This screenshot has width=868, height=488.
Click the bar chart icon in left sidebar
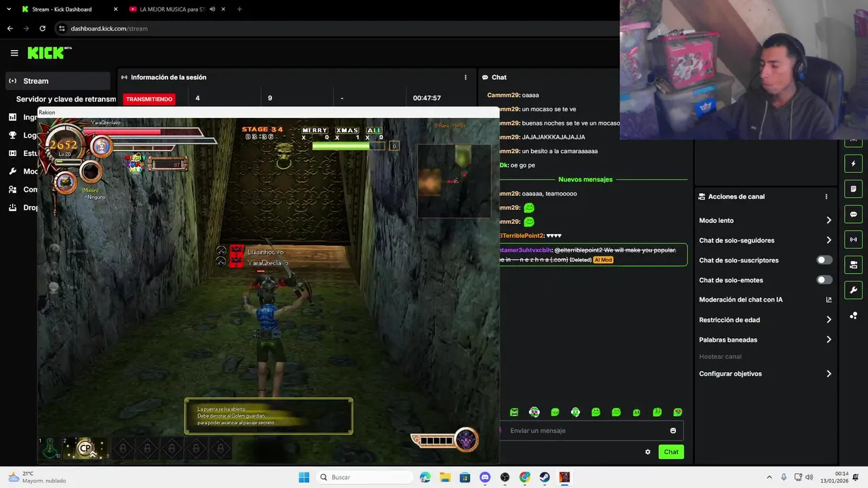(12, 117)
